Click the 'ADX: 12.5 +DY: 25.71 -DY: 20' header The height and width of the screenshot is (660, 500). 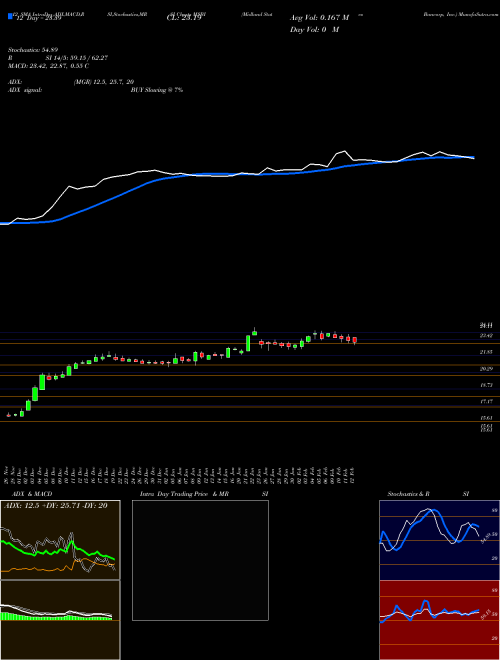[55, 506]
